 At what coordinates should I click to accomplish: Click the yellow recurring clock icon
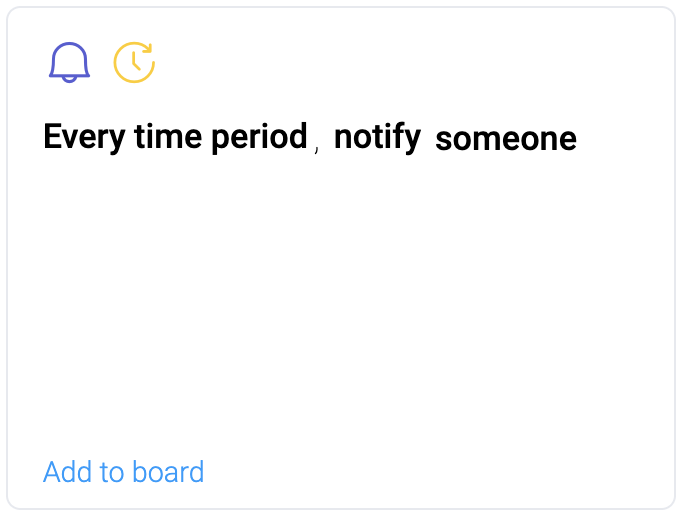tap(134, 62)
